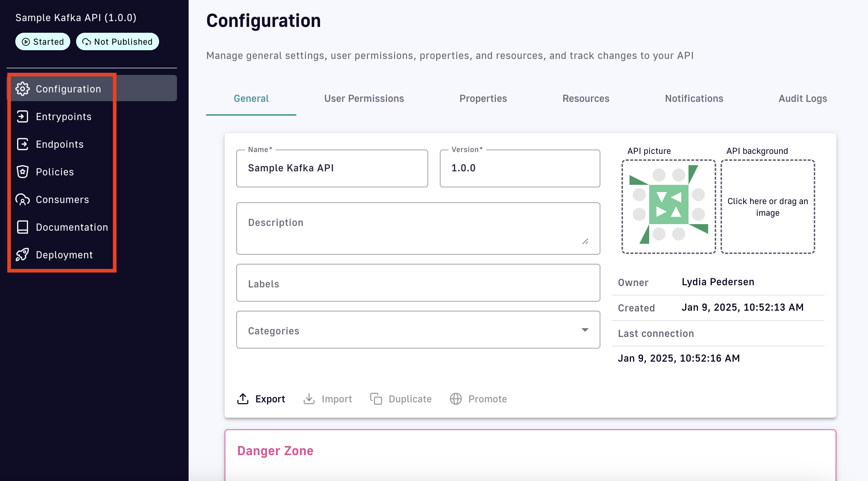Open the Audit Logs tab
The width and height of the screenshot is (868, 481).
tap(802, 99)
